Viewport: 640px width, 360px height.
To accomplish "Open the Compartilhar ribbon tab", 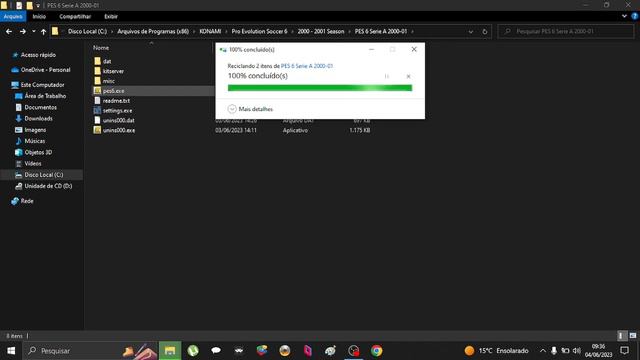I will [x=75, y=16].
